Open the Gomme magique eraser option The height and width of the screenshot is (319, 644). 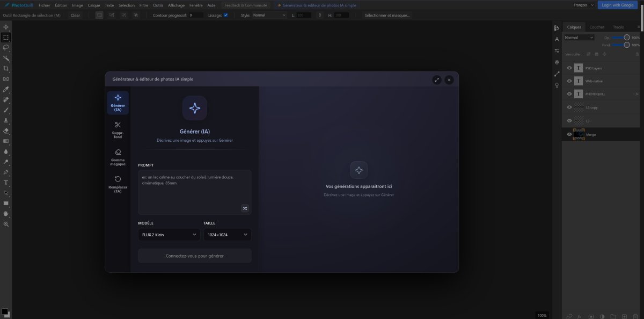pos(118,157)
